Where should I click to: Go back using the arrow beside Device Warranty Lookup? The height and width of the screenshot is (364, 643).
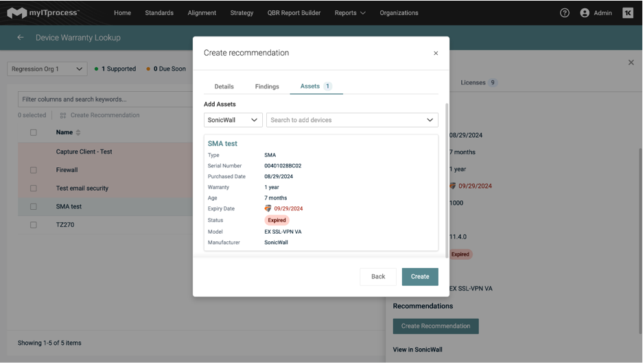[20, 37]
